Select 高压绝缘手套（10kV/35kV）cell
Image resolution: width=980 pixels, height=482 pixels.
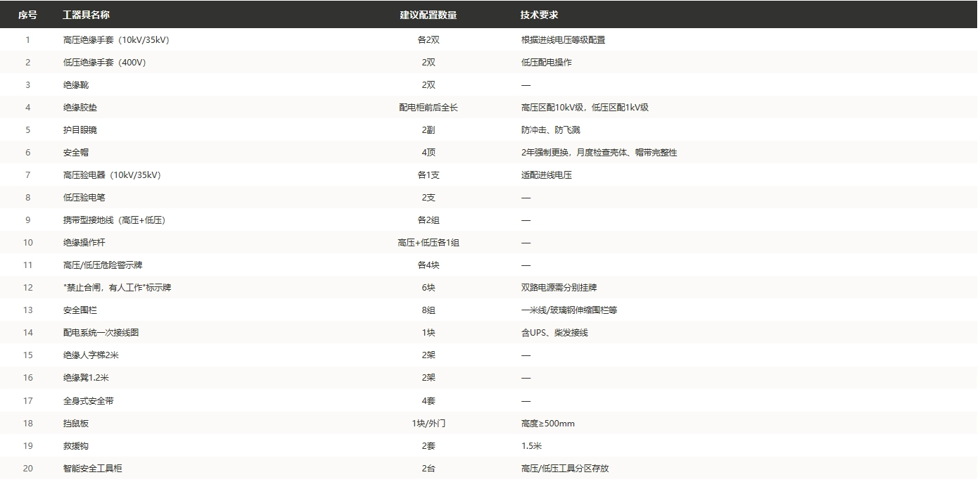point(116,40)
